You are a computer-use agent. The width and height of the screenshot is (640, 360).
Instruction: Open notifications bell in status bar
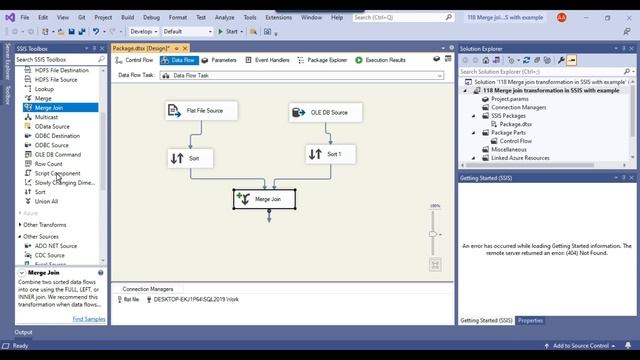[x=628, y=346]
